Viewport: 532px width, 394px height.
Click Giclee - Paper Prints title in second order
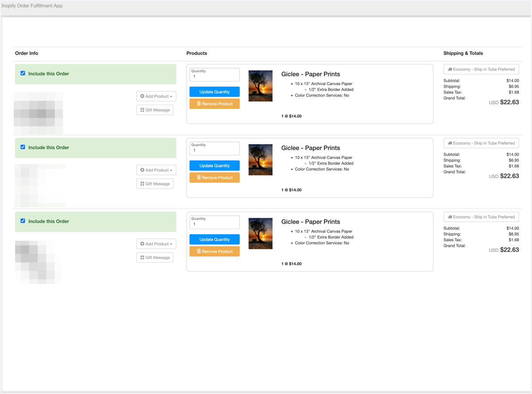click(311, 148)
